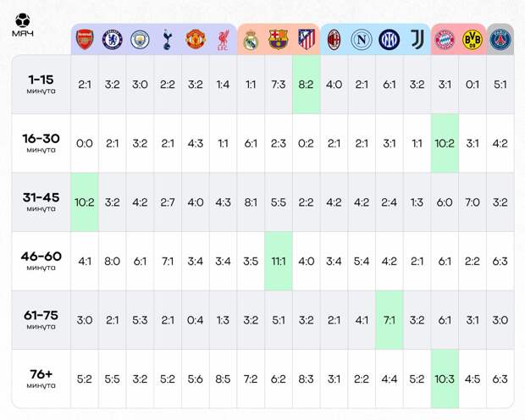Select the FC Barcelona crest
The image size is (525, 420).
click(279, 39)
